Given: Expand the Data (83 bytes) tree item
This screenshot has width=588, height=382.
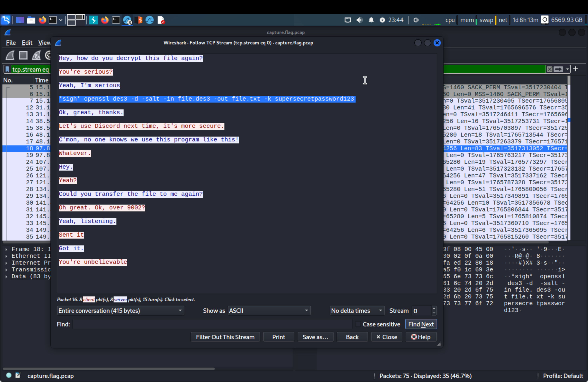Looking at the screenshot, I should (x=6, y=276).
